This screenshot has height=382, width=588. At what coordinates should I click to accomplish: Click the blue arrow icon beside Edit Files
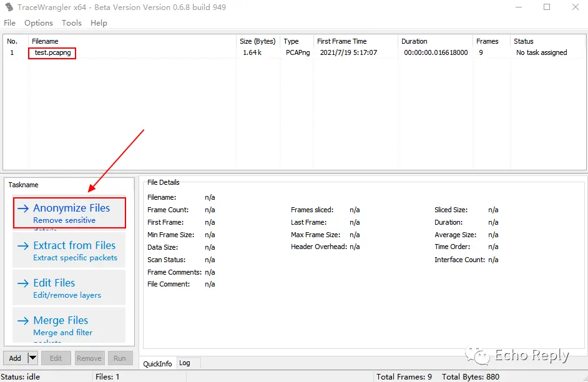point(23,283)
